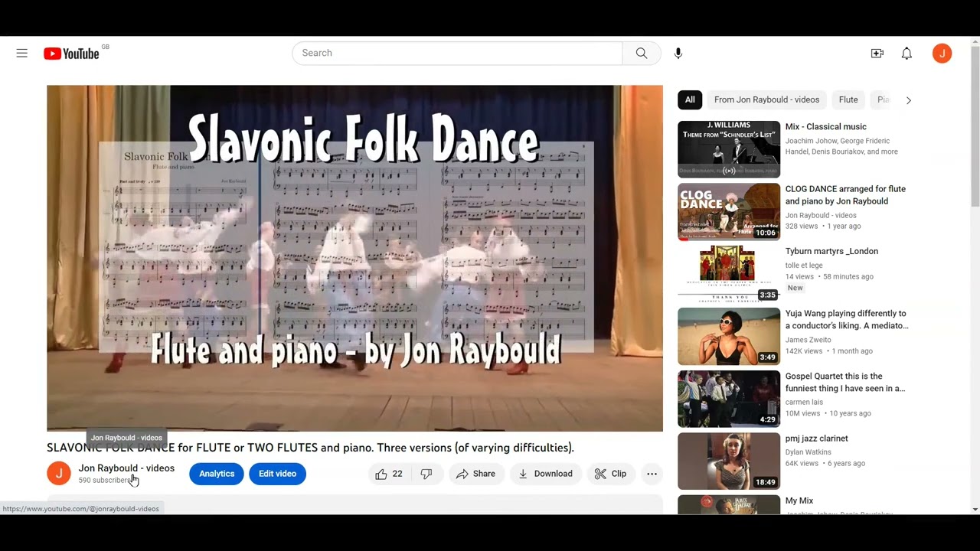The height and width of the screenshot is (551, 980).
Task: Open Mix - Classical music title
Action: [x=826, y=126]
